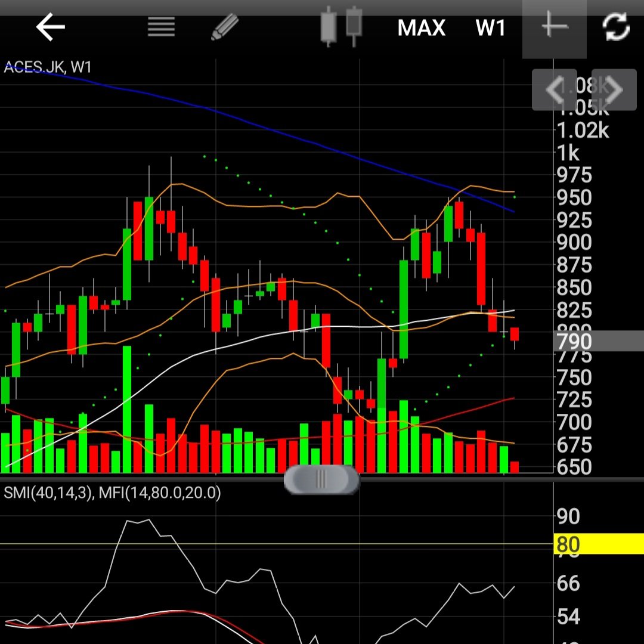This screenshot has height=644, width=644.
Task: Click the 1.02k price axis label
Action: [x=583, y=131]
